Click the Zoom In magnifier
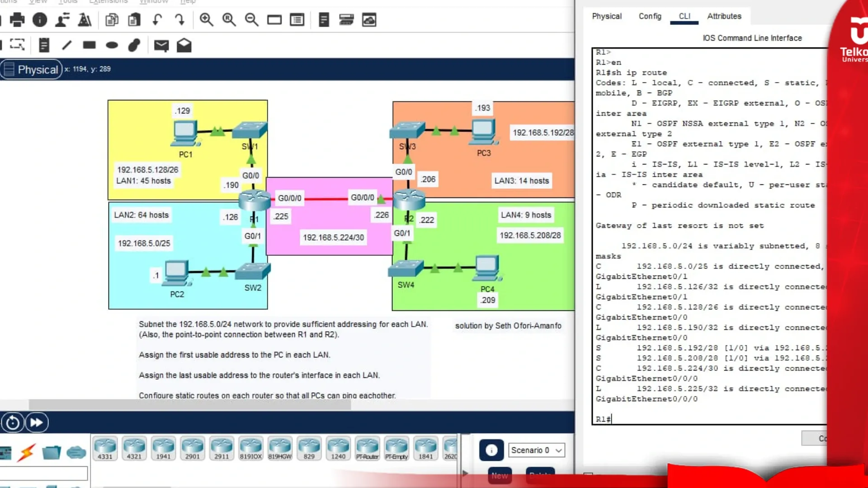The width and height of the screenshot is (868, 488). [x=207, y=20]
